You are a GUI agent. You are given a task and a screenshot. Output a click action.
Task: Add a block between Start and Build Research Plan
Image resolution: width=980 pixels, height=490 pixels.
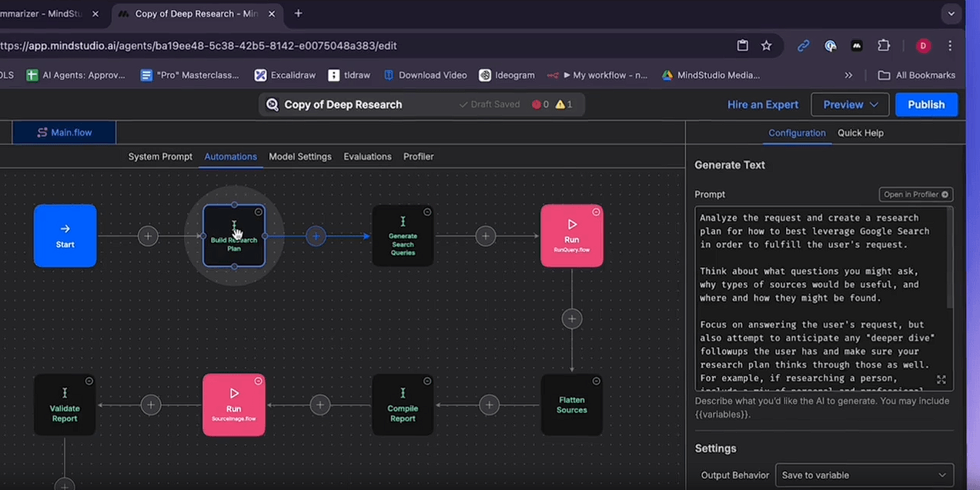148,236
